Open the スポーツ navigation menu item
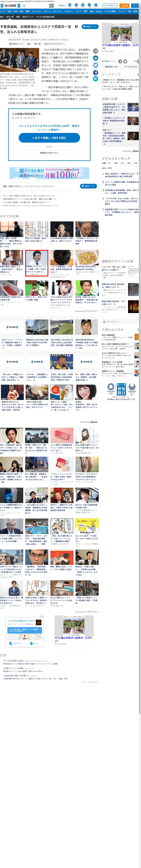 (x=47, y=11)
